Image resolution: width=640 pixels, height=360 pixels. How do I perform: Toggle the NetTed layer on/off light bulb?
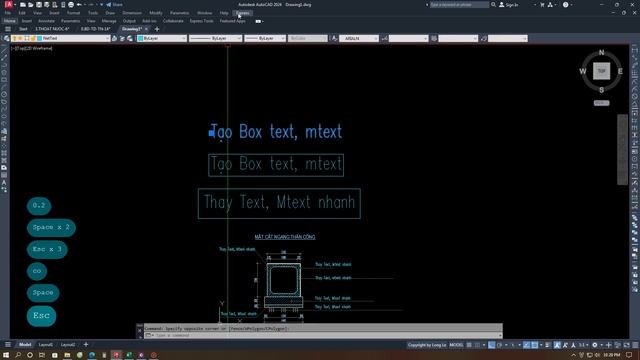coord(14,38)
